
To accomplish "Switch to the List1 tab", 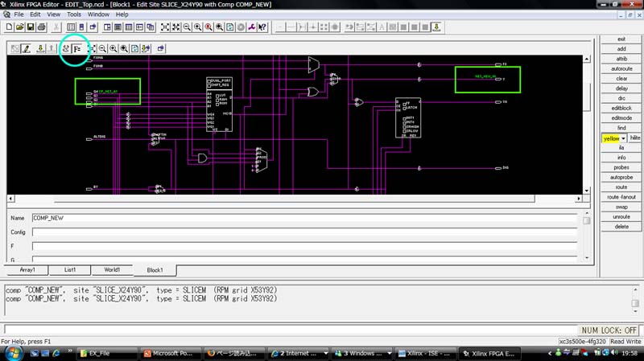I will (x=70, y=270).
